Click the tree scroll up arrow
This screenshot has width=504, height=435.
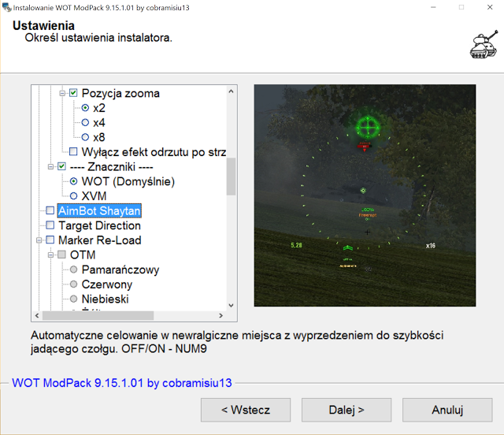pos(231,91)
